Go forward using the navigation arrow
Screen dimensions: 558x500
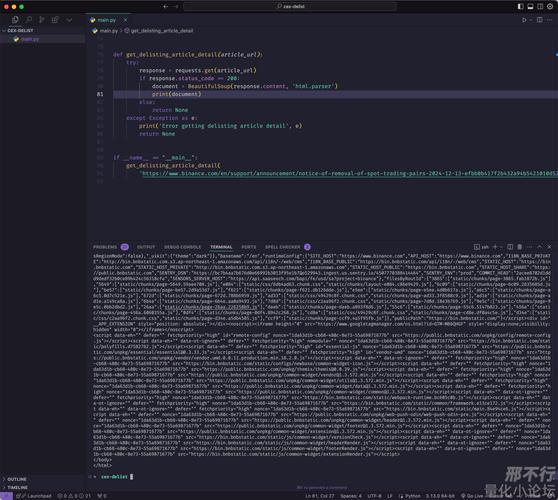coord(176,6)
